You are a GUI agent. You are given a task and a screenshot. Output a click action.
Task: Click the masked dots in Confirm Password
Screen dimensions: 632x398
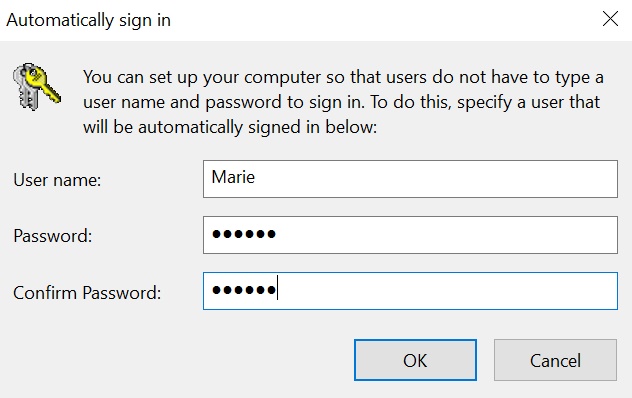pos(244,290)
